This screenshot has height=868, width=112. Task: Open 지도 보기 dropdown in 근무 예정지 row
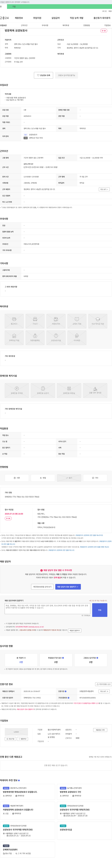pyautogui.click(x=104, y=189)
